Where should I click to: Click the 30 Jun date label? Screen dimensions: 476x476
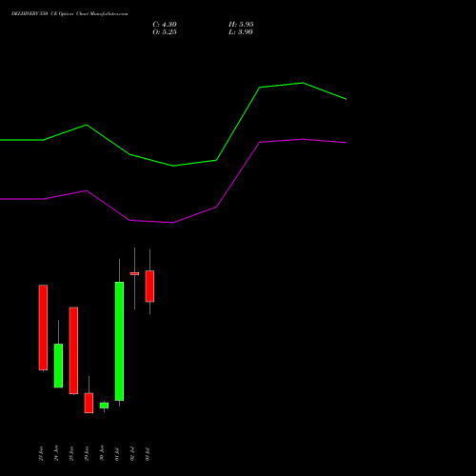point(102,453)
